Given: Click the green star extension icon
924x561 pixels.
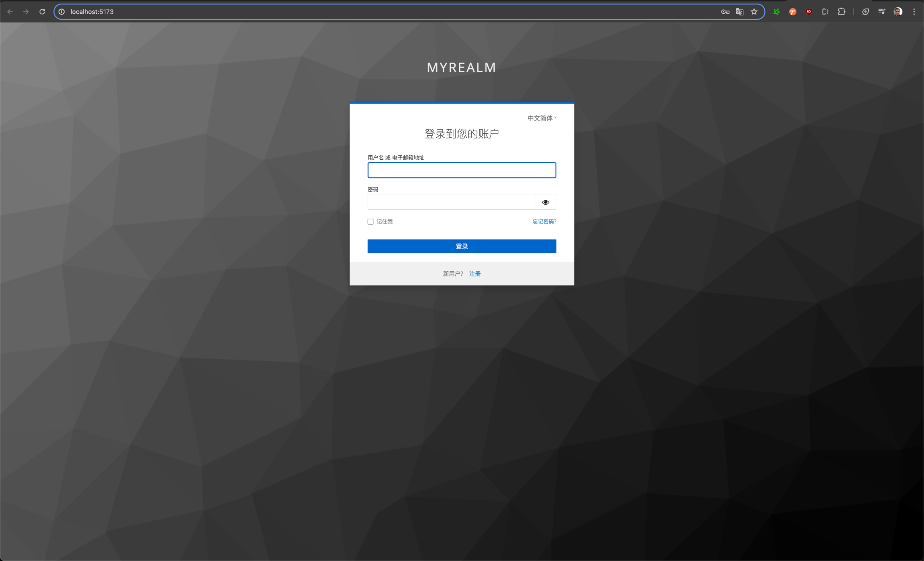Looking at the screenshot, I should tap(776, 12).
